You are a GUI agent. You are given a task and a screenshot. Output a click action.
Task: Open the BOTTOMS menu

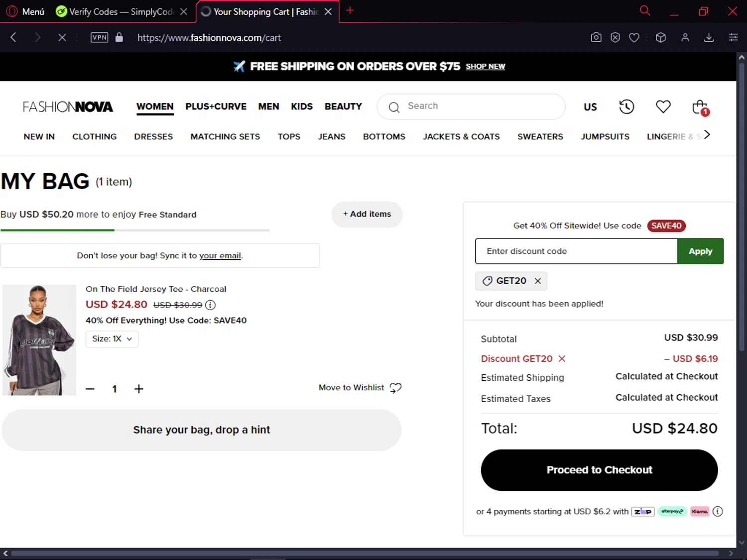tap(384, 136)
